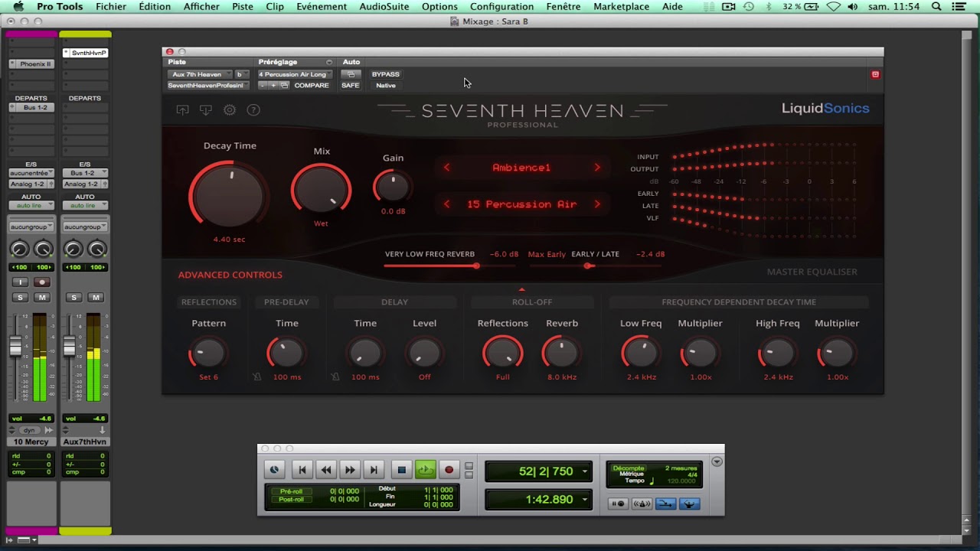Go to preset before 15 Percussion Air
Screen dimensions: 980x551
pyautogui.click(x=446, y=204)
